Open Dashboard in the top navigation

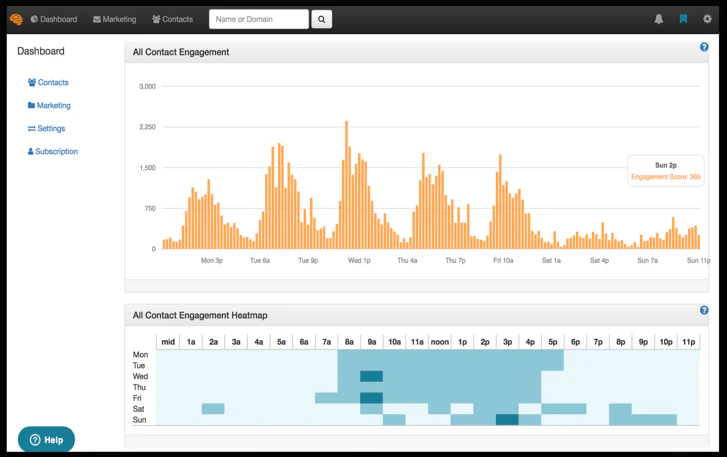53,19
